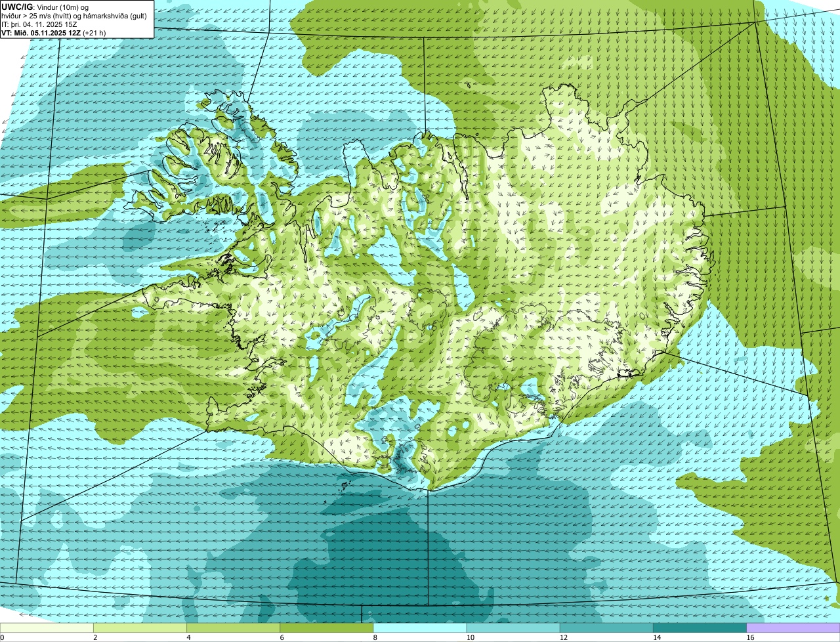
Task: Click the valid time 'VT: Mið. 05.11.2025 12Z (+21 h)'
Action: [54, 32]
